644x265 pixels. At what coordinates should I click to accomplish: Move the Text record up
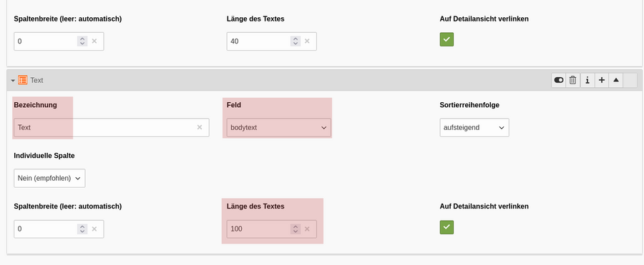click(615, 81)
